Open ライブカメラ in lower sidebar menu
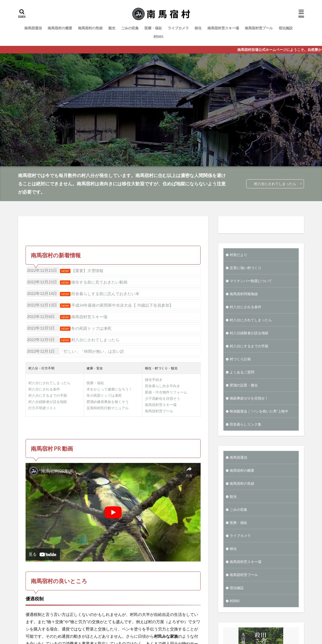The width and height of the screenshot is (322, 644). (261, 536)
